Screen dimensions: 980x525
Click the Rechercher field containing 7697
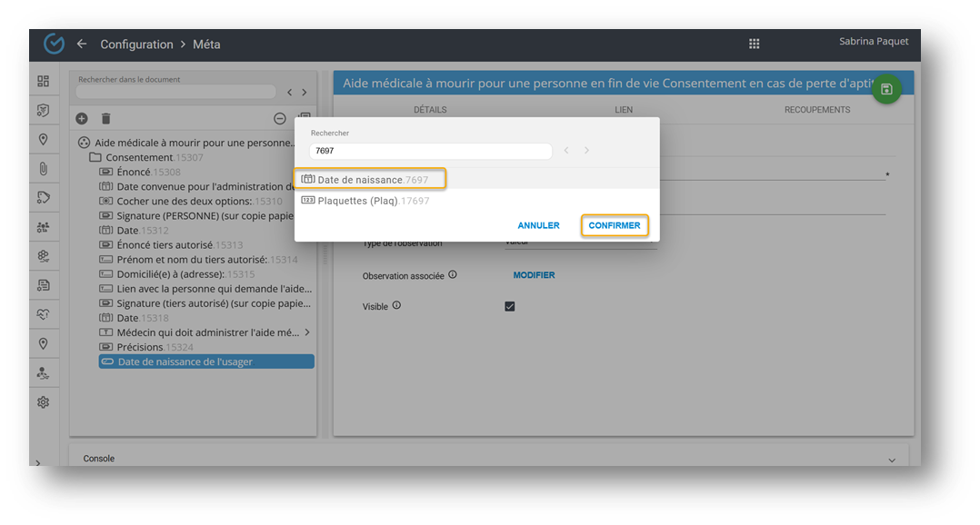coord(430,151)
